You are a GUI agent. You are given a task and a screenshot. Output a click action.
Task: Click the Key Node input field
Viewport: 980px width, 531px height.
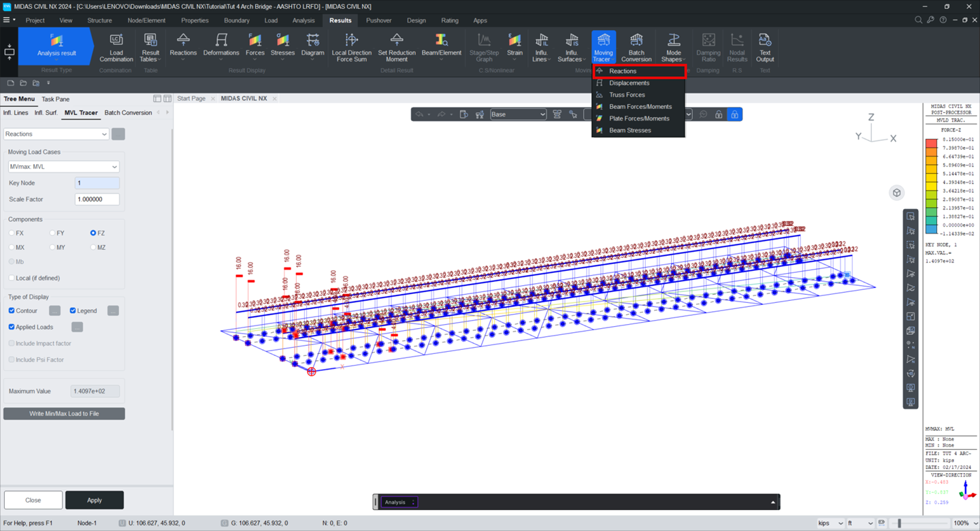pos(97,183)
